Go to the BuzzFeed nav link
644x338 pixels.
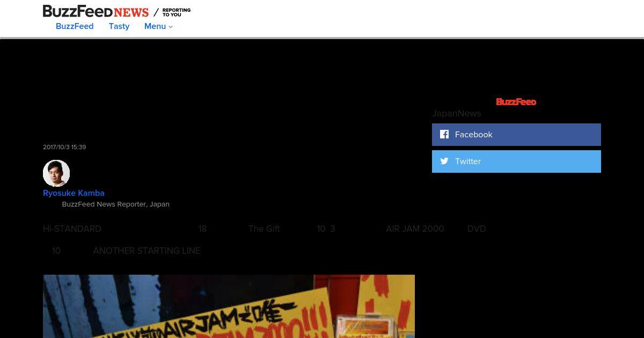click(x=75, y=26)
